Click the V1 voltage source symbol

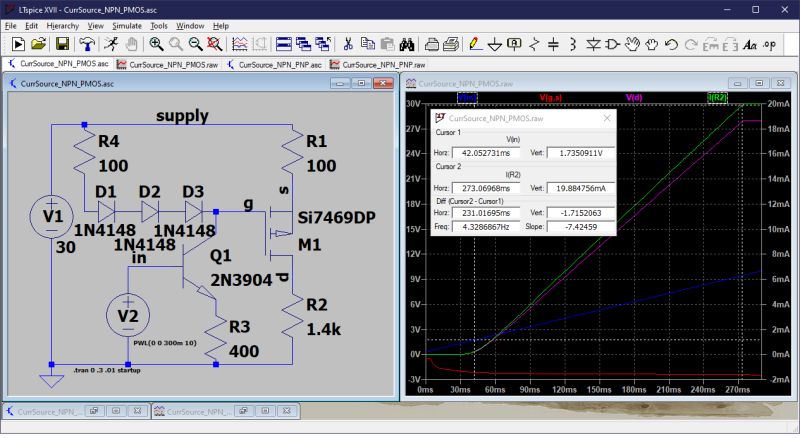[52, 216]
